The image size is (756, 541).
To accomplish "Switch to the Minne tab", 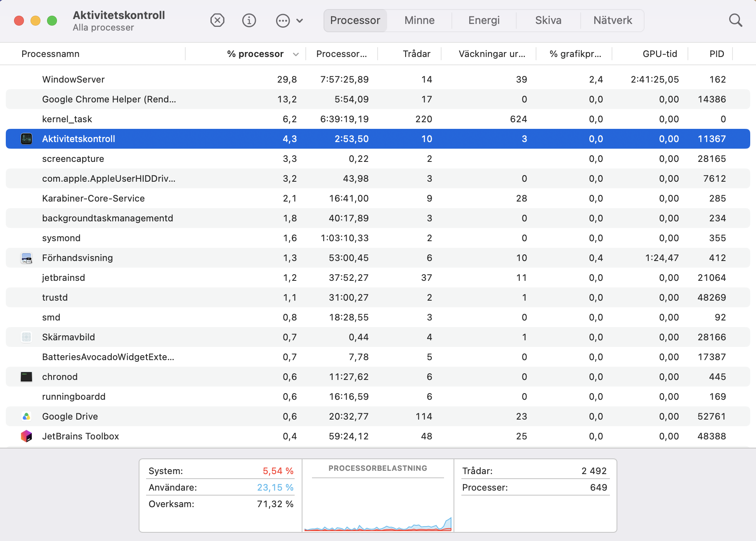I will [420, 20].
